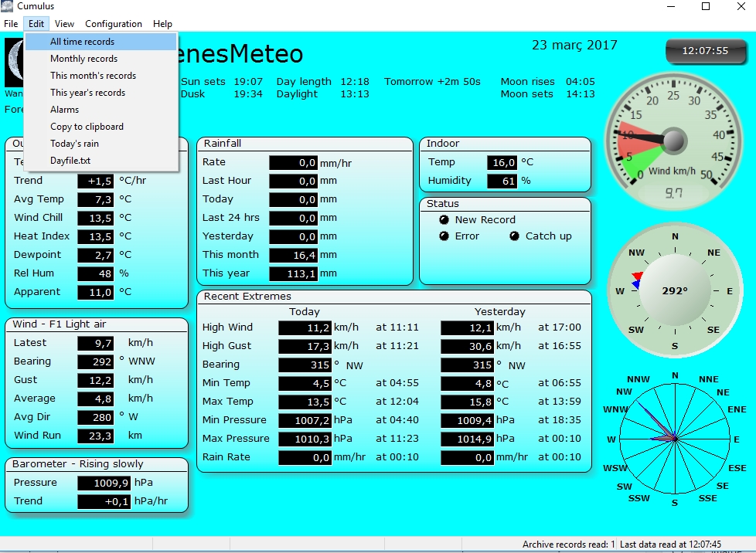Screen dimensions: 756x553
Task: Open Dayfile.txt from the Edit menu
Action: coord(70,161)
